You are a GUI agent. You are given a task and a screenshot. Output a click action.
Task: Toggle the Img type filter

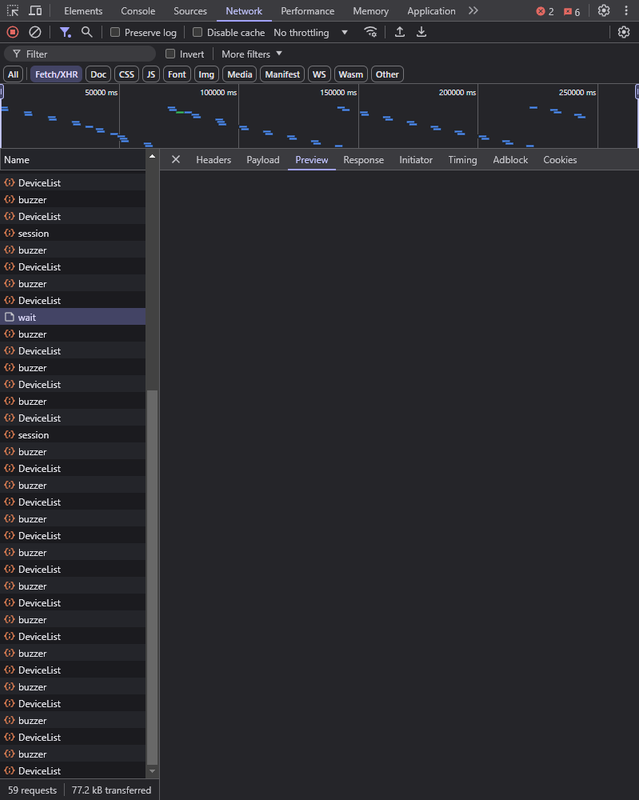206,74
